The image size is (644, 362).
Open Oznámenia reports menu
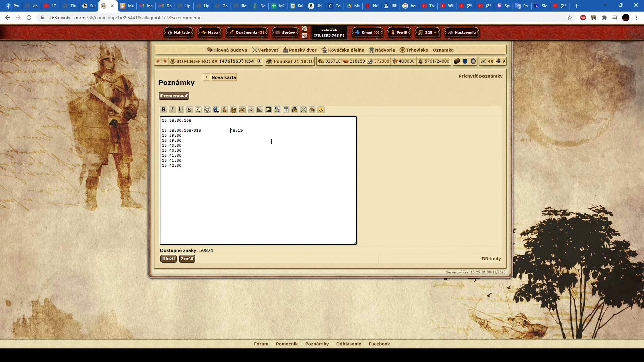[247, 32]
